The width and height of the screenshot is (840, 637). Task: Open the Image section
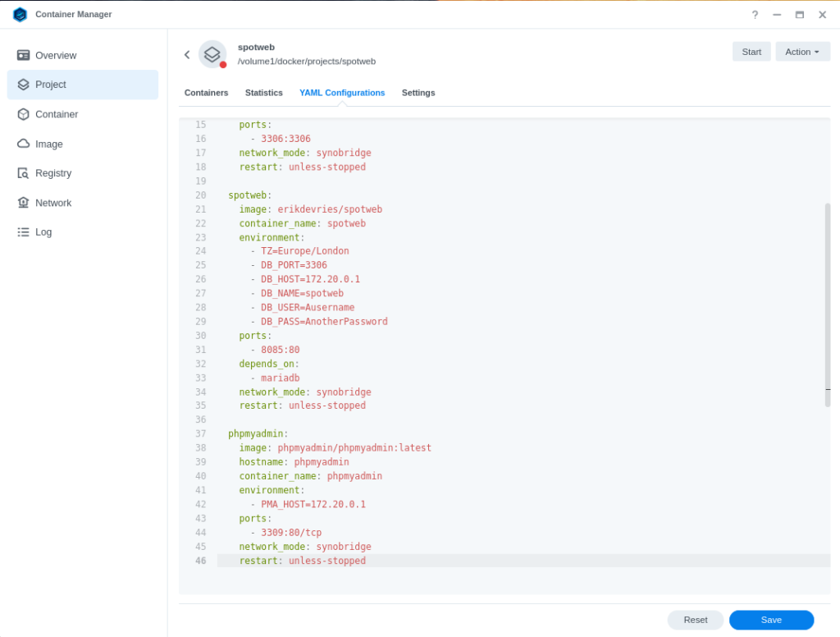pyautogui.click(x=83, y=144)
